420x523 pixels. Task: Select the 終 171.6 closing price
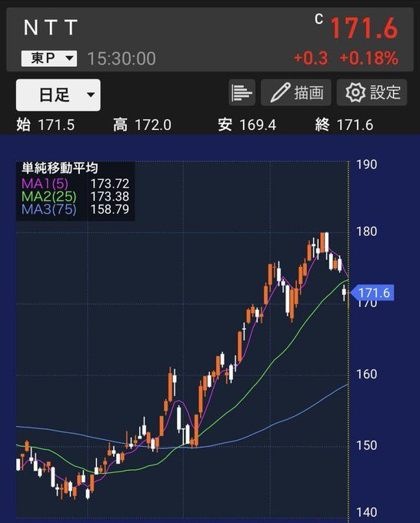[x=344, y=125]
